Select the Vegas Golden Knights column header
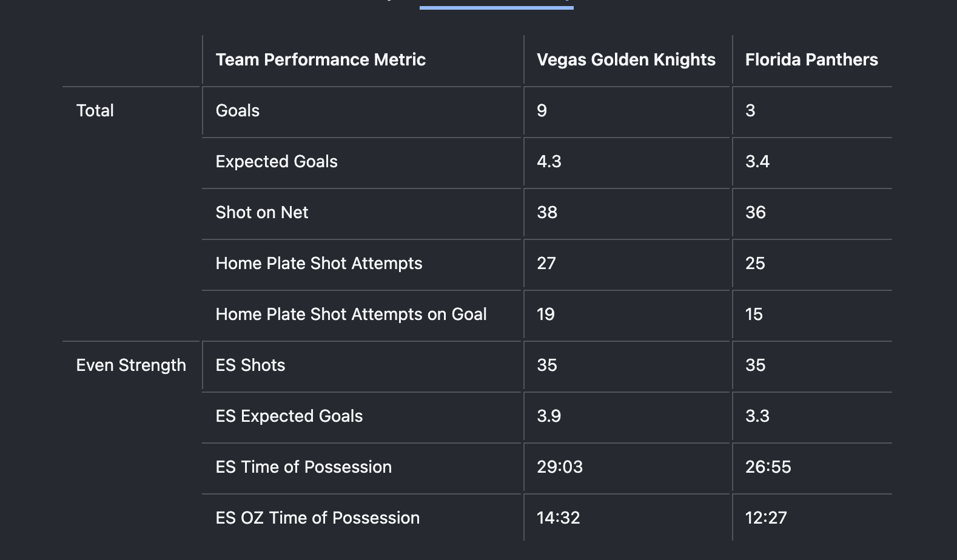 pos(626,59)
